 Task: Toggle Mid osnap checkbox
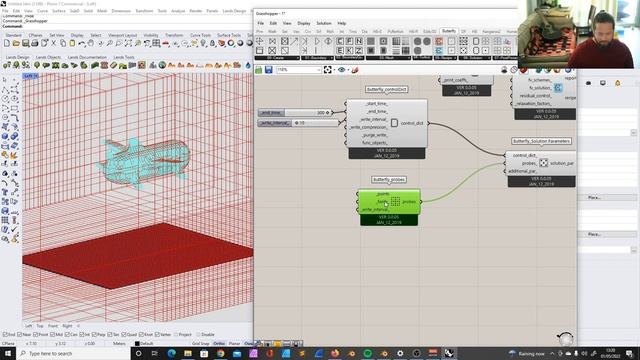[x=54, y=335]
